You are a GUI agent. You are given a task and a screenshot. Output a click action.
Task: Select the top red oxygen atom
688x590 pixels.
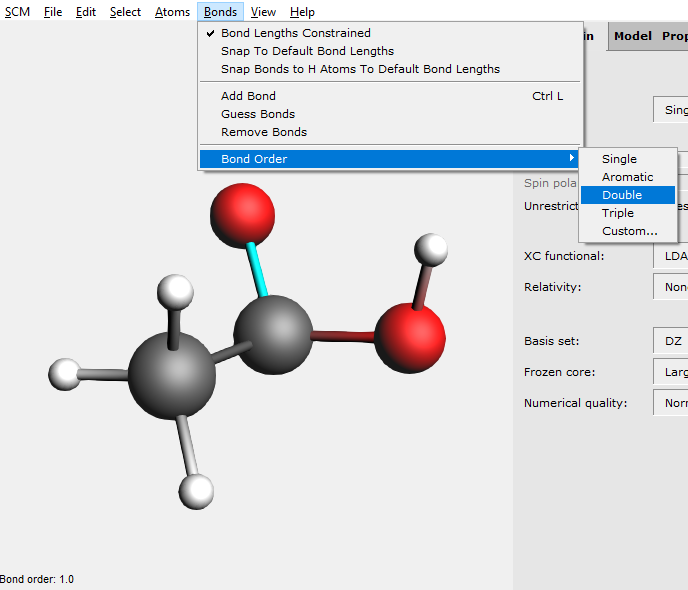(243, 216)
